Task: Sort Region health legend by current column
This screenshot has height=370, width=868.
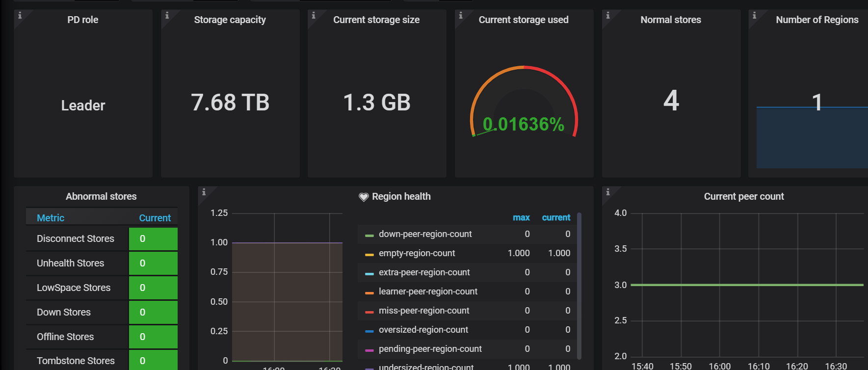Action: pyautogui.click(x=556, y=217)
